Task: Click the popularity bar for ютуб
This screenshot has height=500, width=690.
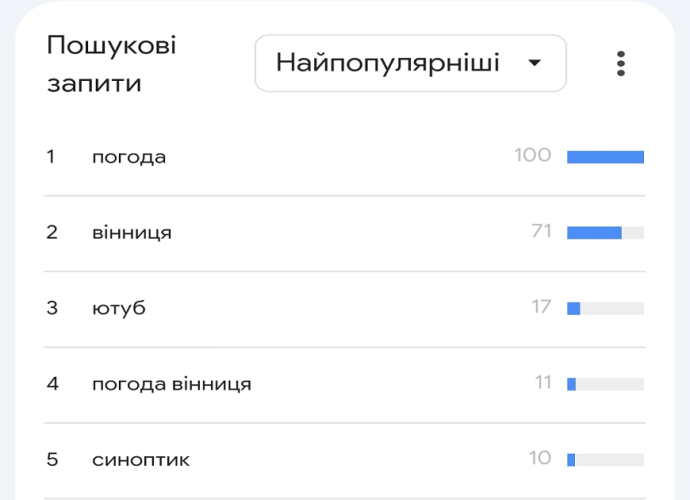Action: click(x=605, y=308)
